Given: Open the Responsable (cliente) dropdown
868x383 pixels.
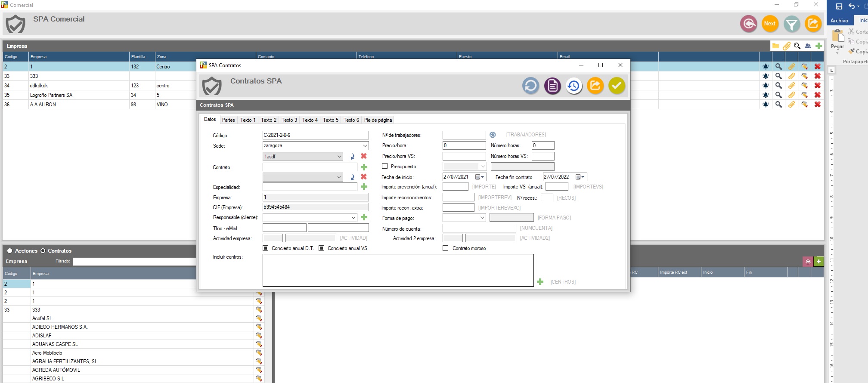Looking at the screenshot, I should click(353, 218).
